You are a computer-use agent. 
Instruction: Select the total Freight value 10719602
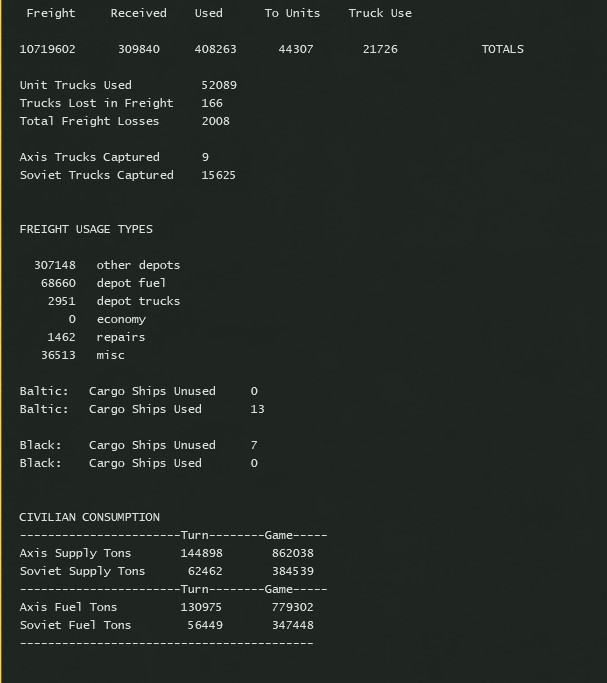click(x=47, y=49)
